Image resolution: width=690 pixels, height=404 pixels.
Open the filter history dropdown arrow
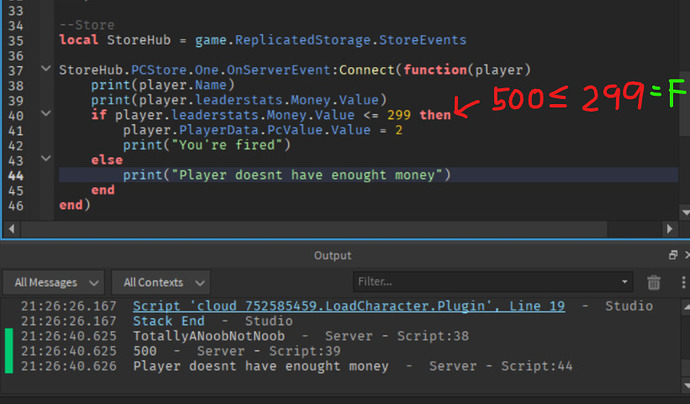(624, 282)
